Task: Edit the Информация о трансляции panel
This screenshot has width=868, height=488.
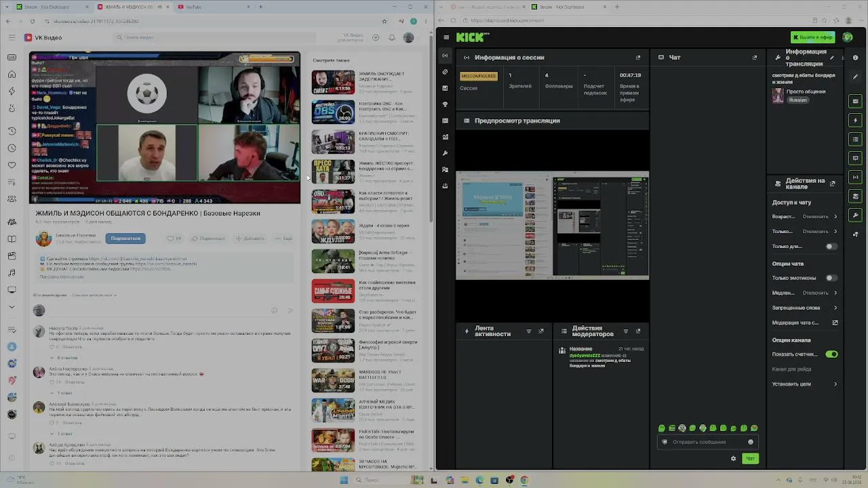Action: (x=832, y=58)
